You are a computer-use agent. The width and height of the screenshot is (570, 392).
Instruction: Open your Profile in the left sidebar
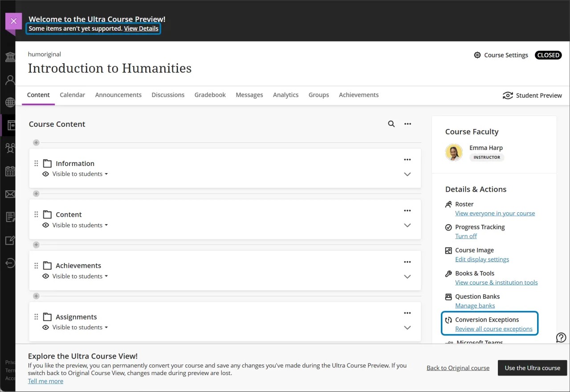pos(9,80)
